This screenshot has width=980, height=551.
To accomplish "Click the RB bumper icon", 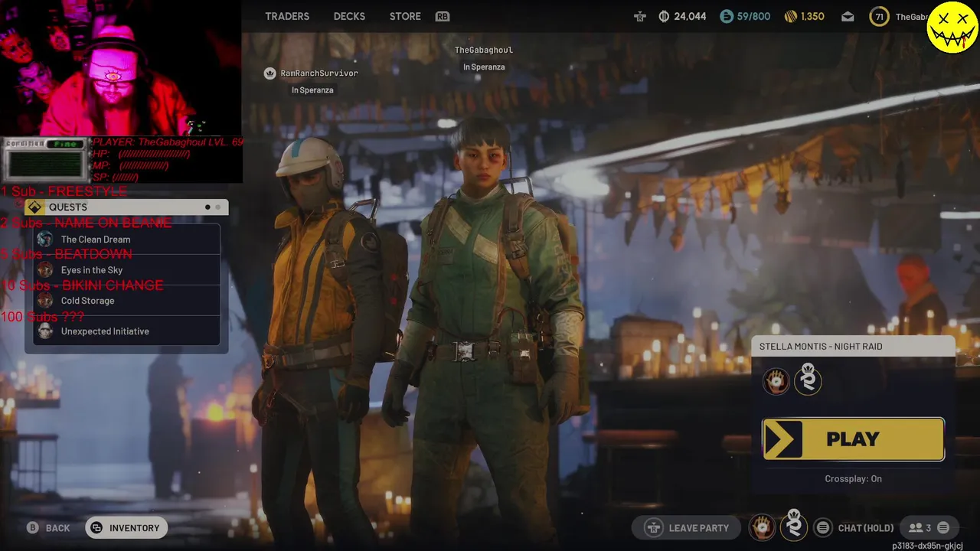I will pos(443,16).
